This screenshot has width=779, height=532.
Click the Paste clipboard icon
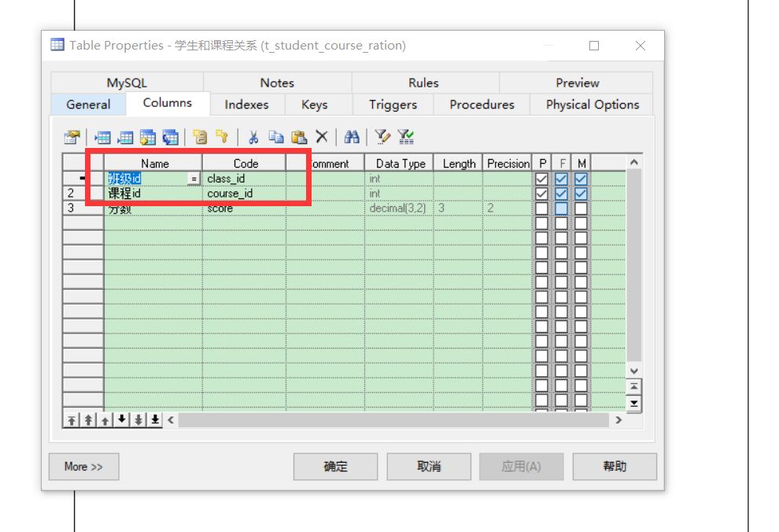[x=298, y=137]
